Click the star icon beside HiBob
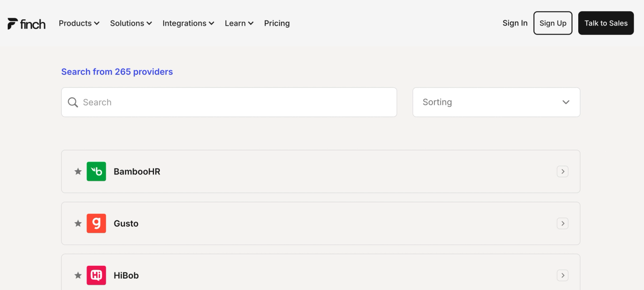Screen dimensions: 644x290 [x=78, y=275]
